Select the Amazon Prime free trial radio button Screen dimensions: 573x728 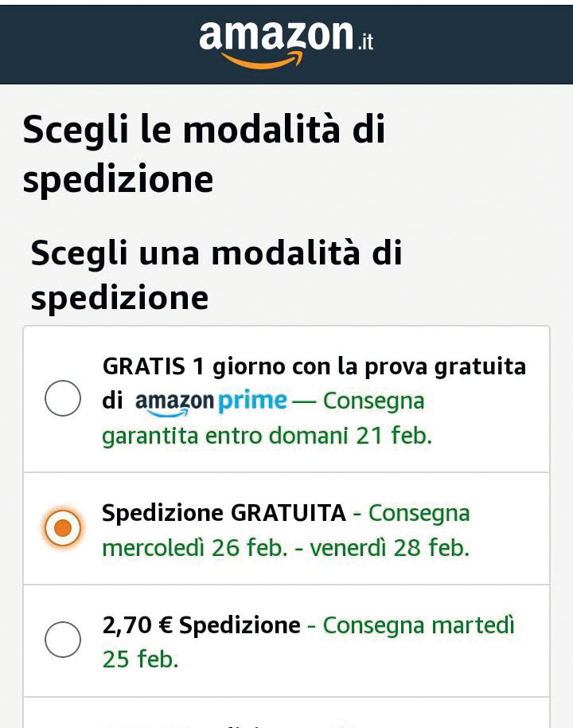(63, 398)
